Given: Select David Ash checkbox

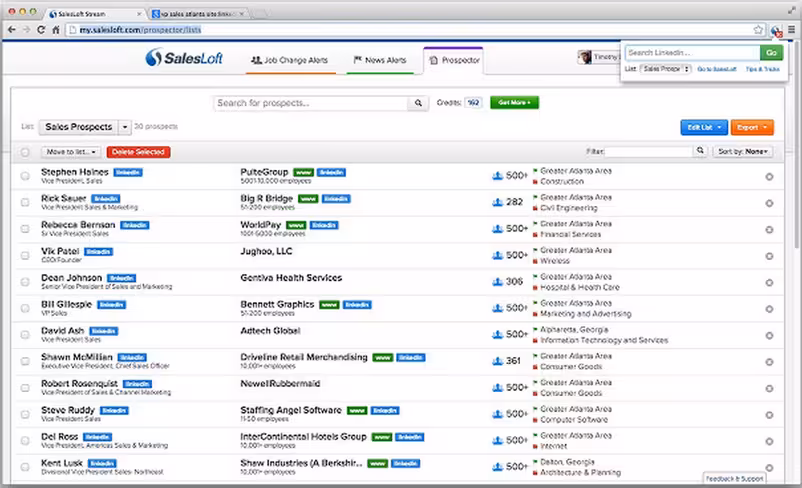Looking at the screenshot, I should coord(25,335).
